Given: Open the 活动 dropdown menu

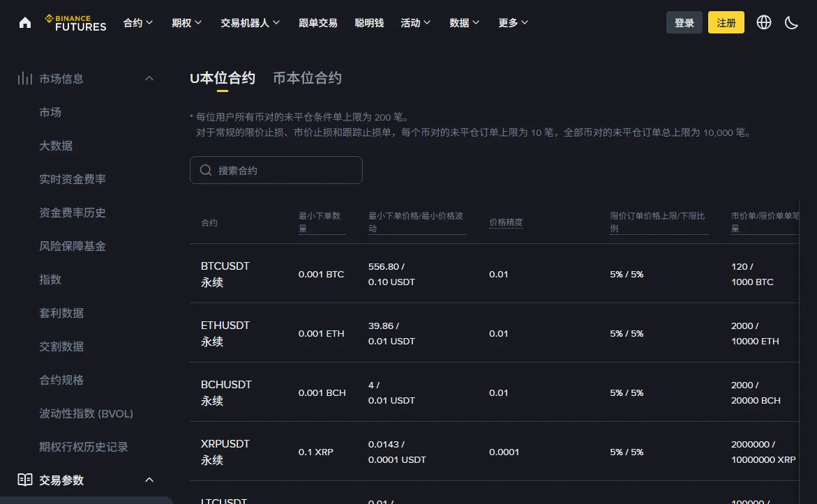Looking at the screenshot, I should point(415,22).
